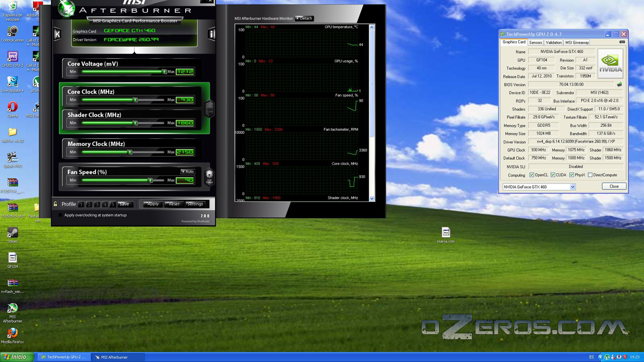
Task: Click the Apply button in Afterburner
Action: click(x=153, y=204)
